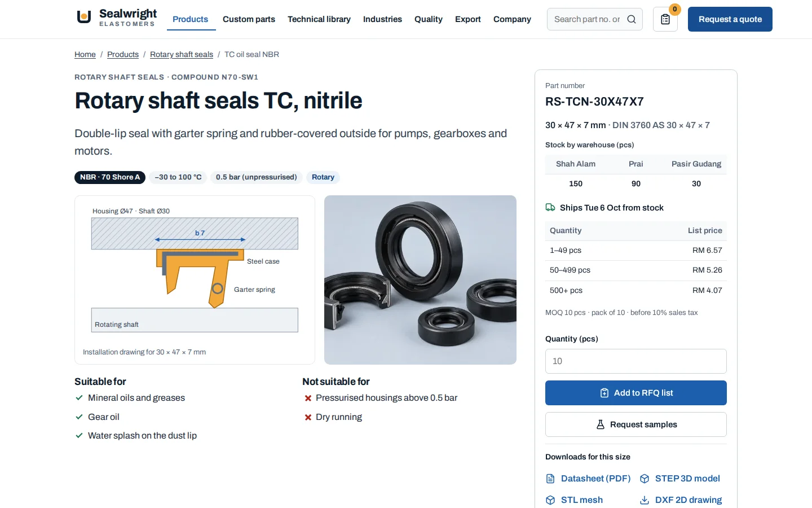Screen dimensions: 812x508
Task: Click the Request samples button
Action: pyautogui.click(x=636, y=424)
